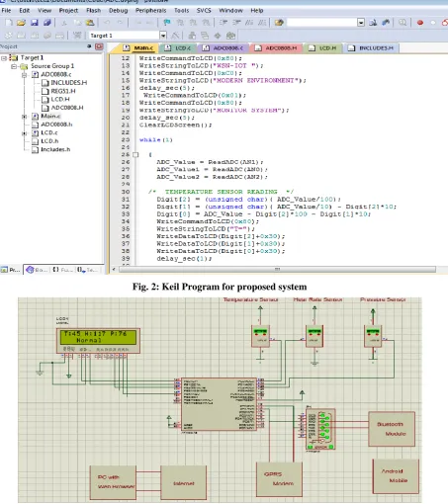448x504 pixels.
Task: Switch to the INCLUDES.H editor tab
Action: click(x=371, y=48)
